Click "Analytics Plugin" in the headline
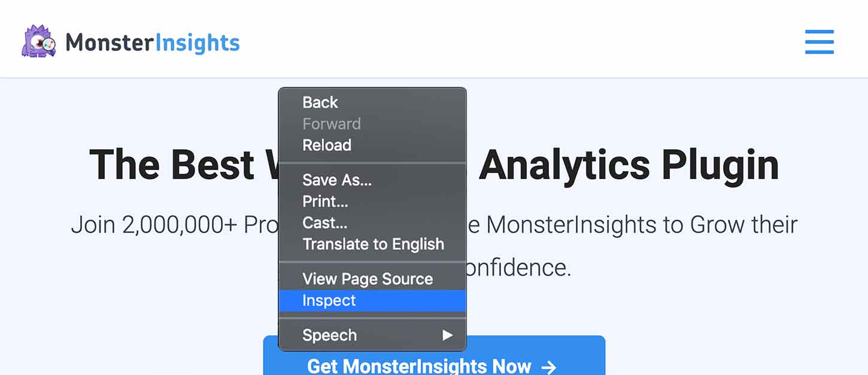This screenshot has height=375, width=868. point(629,165)
